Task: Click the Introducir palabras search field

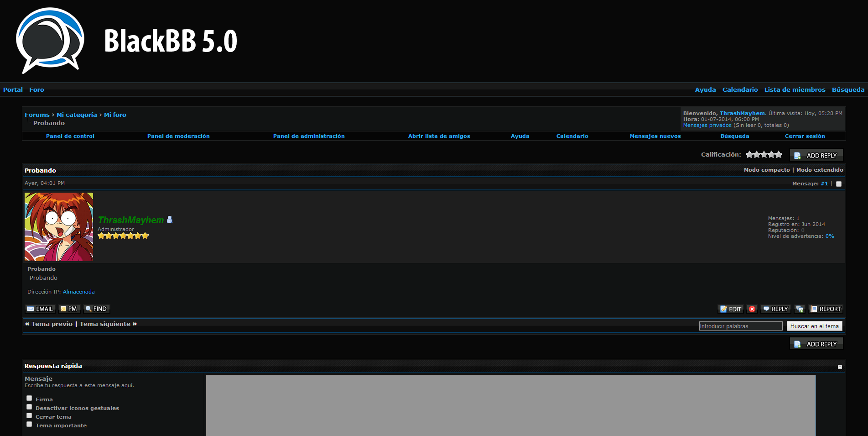Action: [x=740, y=326]
